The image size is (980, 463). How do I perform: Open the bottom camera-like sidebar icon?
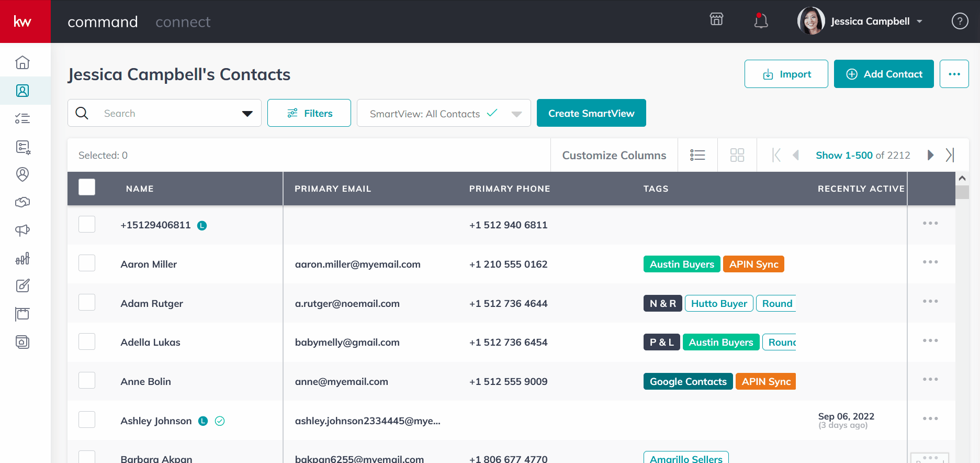click(22, 342)
